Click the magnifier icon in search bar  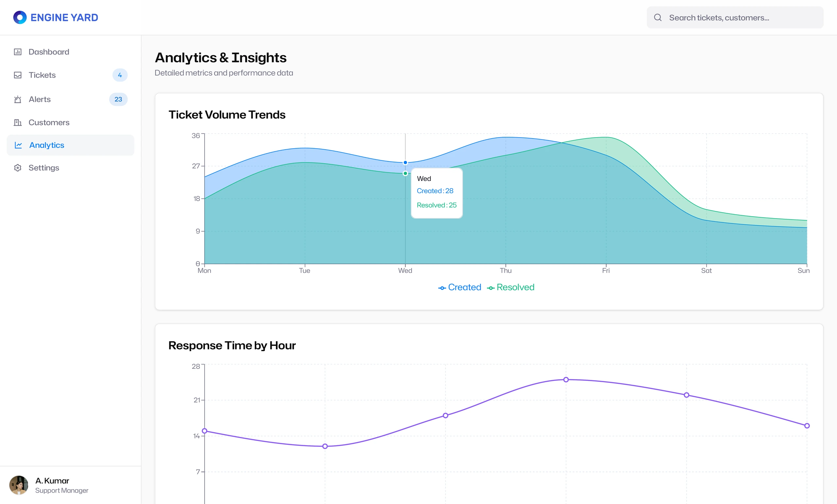[658, 17]
